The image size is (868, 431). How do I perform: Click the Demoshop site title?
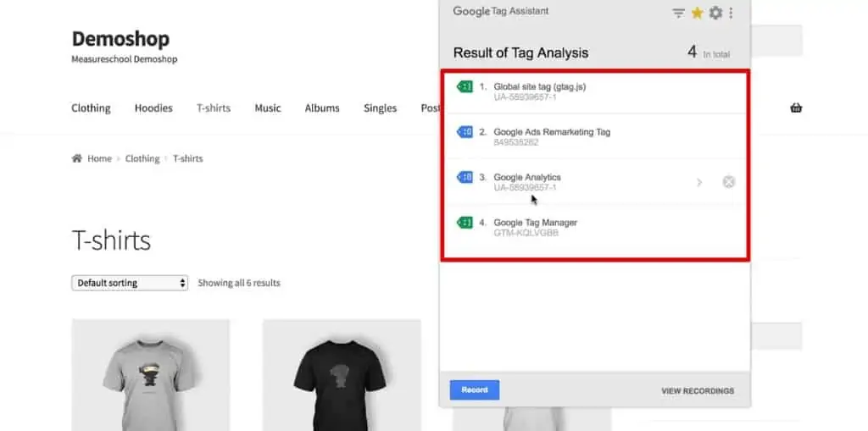(120, 39)
